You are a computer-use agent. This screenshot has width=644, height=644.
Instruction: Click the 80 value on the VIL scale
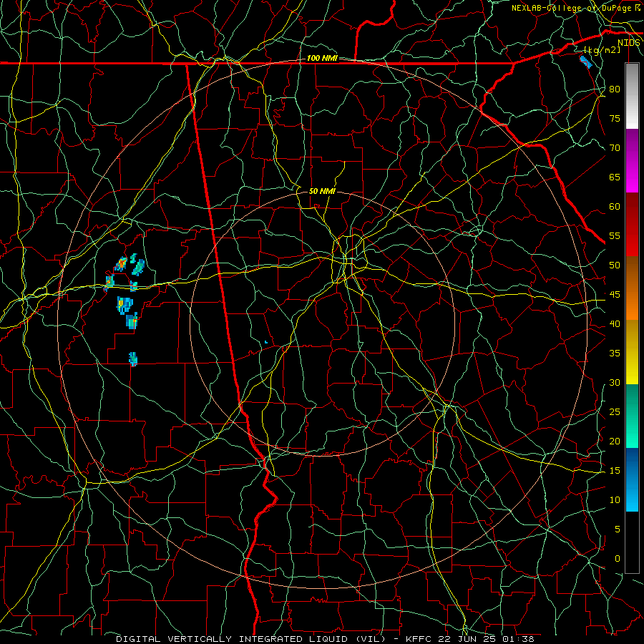615,89
